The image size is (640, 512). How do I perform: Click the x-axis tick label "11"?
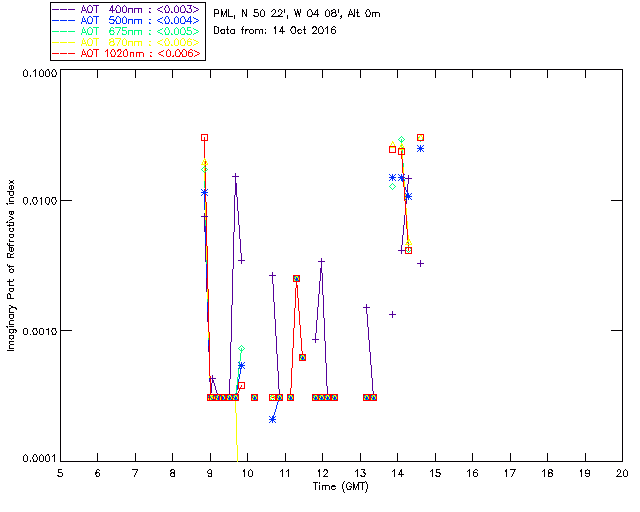(285, 473)
